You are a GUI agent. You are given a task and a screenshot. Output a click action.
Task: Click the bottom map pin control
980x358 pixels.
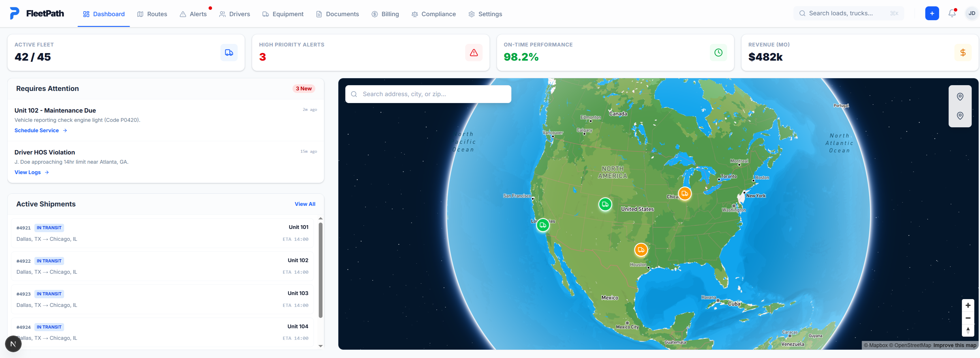[x=960, y=116]
